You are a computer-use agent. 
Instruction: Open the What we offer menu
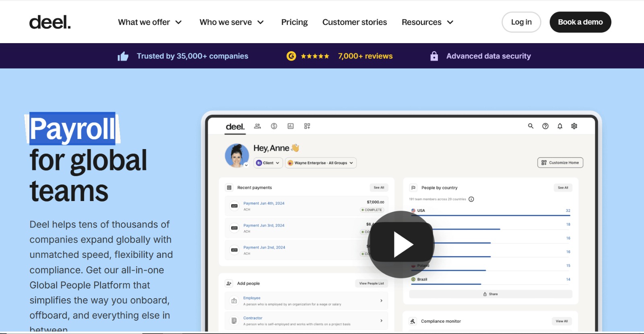point(150,22)
